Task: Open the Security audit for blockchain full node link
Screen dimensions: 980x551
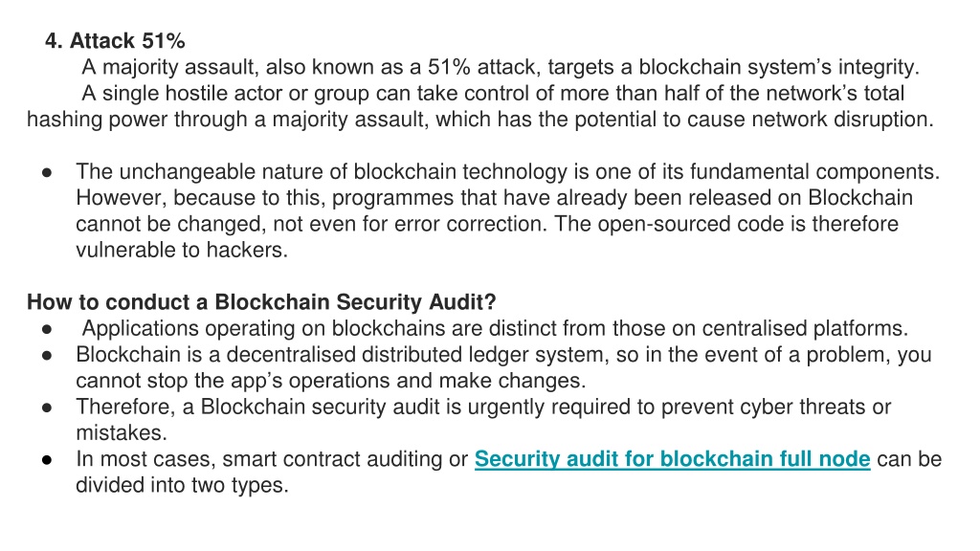Action: (672, 459)
